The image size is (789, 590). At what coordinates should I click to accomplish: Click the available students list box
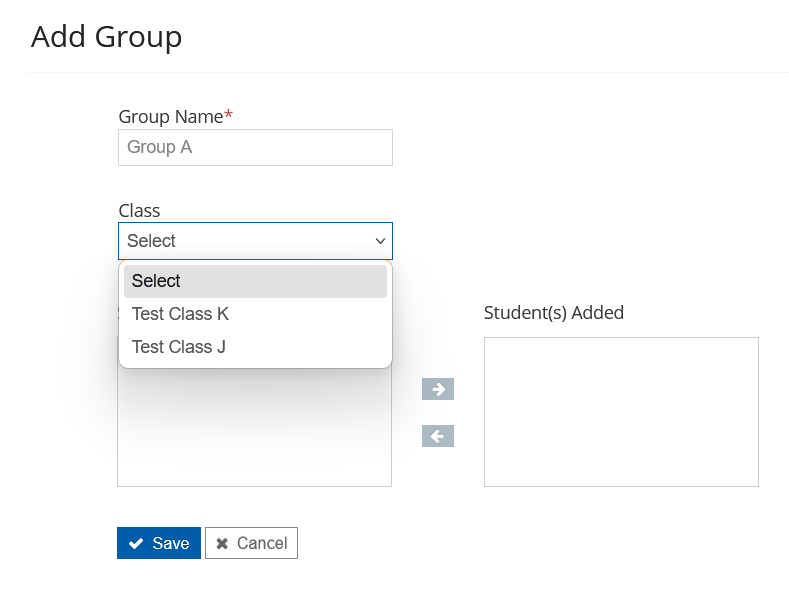pyautogui.click(x=254, y=430)
